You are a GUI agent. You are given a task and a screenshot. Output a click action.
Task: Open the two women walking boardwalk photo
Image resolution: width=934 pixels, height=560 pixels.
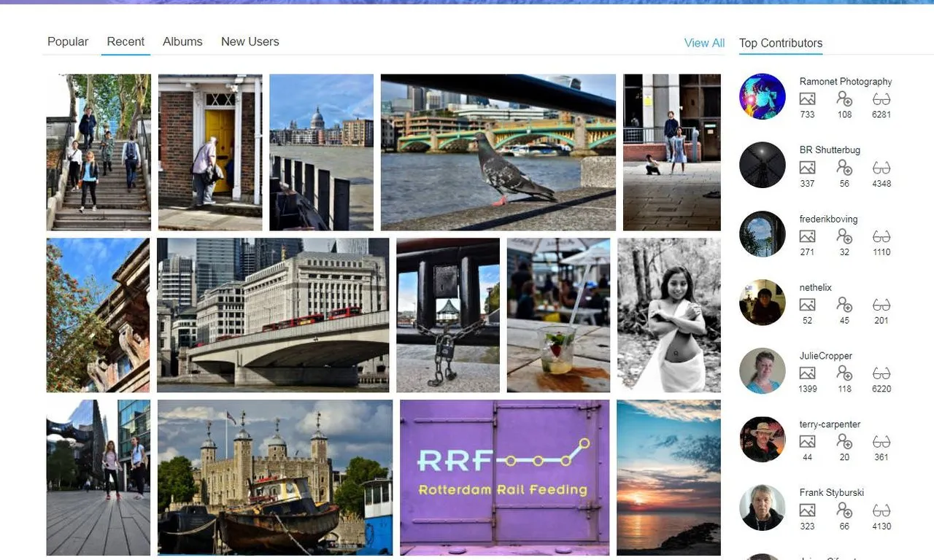pos(99,478)
